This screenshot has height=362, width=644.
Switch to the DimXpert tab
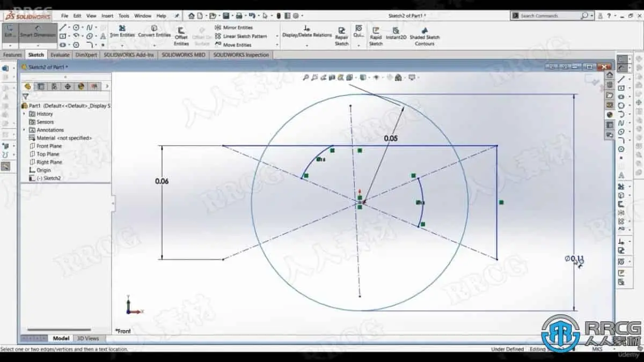pos(86,55)
